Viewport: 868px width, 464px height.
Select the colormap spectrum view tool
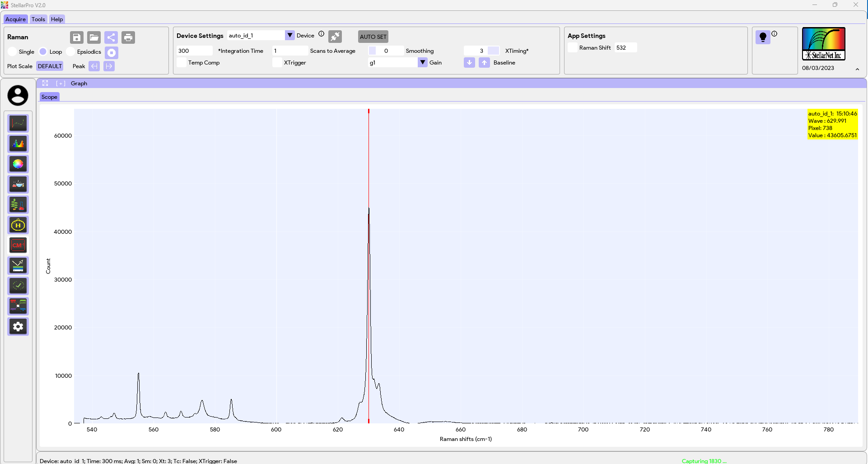18,144
